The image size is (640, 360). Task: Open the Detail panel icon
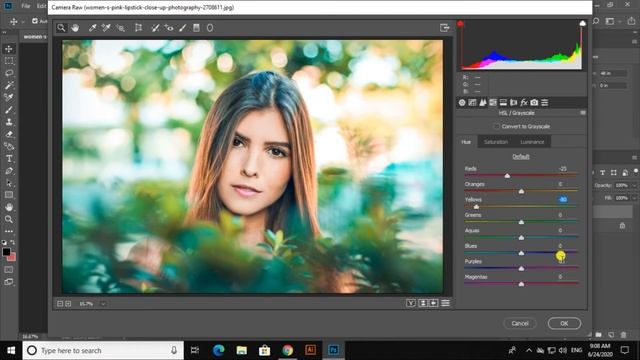(482, 102)
